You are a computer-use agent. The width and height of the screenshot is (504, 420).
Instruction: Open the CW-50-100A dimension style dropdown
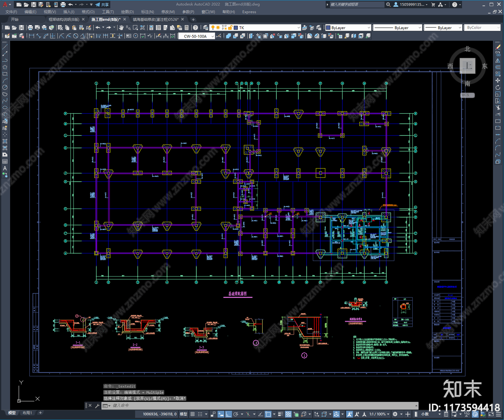[x=213, y=36]
